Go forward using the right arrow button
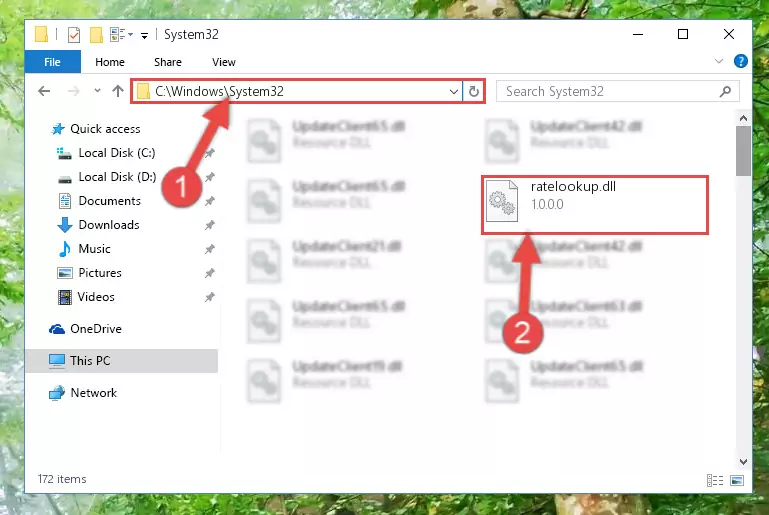The height and width of the screenshot is (515, 769). pyautogui.click(x=74, y=91)
